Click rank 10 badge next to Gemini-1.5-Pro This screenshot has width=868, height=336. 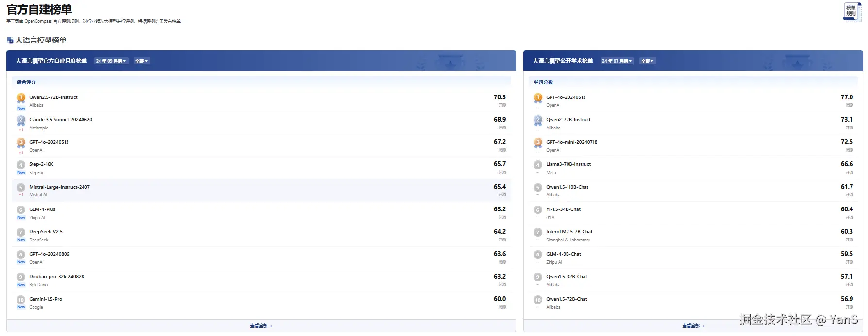(21, 300)
